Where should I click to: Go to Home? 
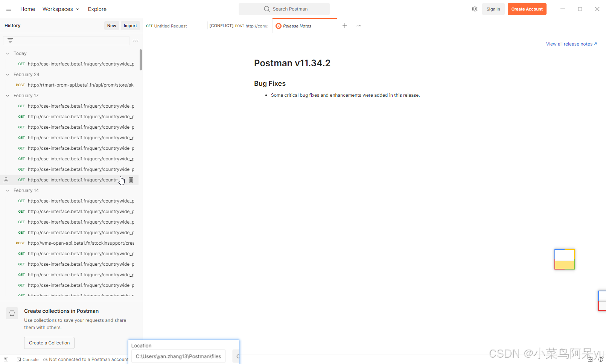coord(27,9)
